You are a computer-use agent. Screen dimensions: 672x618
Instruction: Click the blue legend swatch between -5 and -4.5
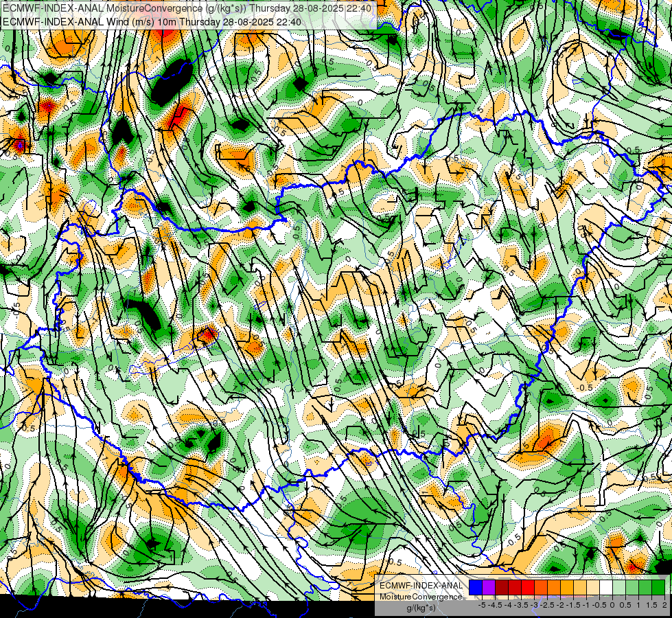(476, 588)
